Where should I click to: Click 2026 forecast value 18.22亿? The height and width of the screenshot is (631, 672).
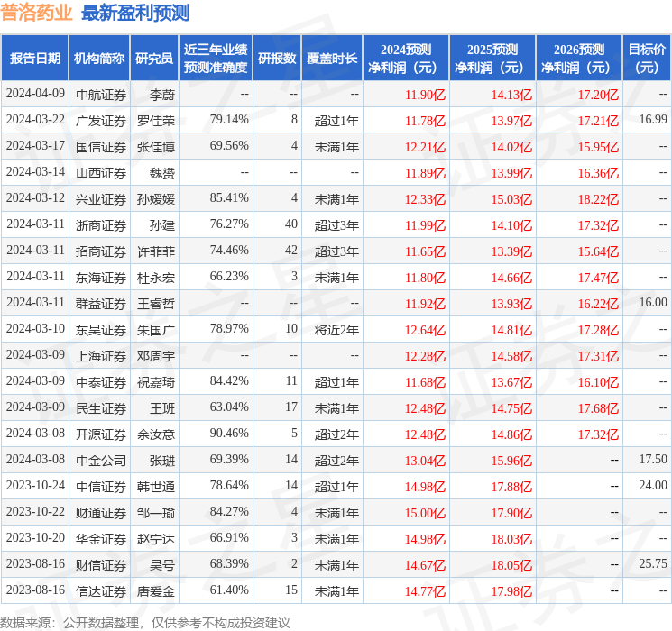[x=598, y=199]
